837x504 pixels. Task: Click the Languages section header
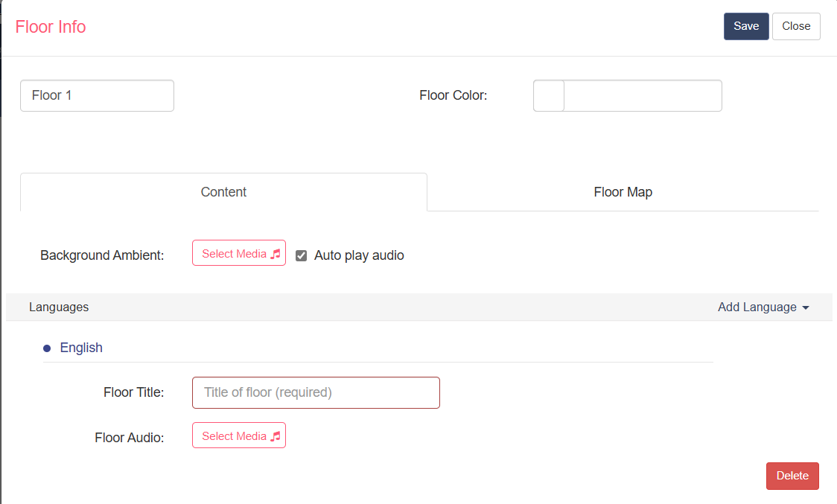pos(59,307)
